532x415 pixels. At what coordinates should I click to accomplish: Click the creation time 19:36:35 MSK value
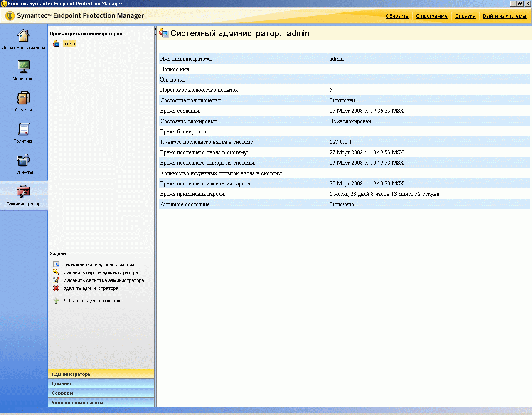(x=367, y=111)
